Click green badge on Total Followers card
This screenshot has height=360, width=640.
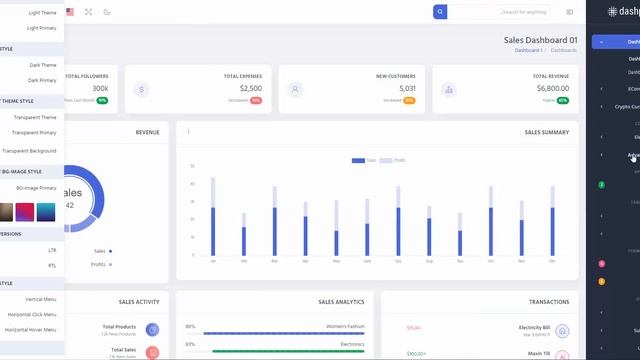click(x=102, y=100)
